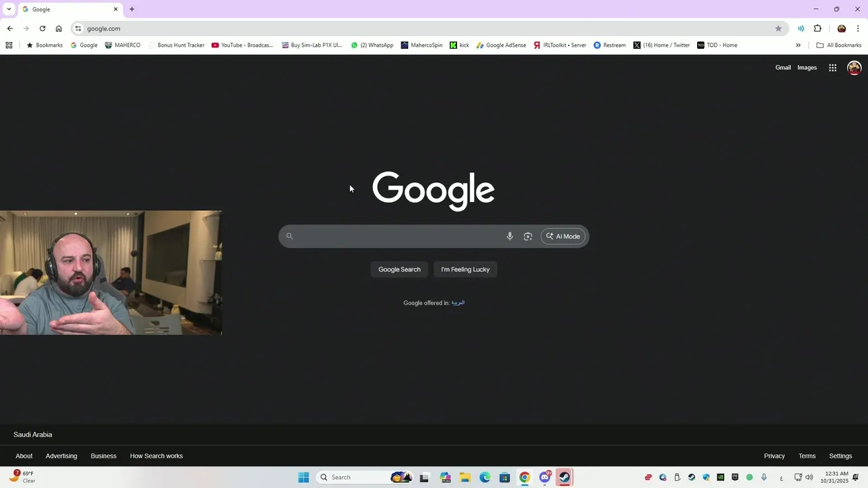Open Images link
Viewport: 868px width, 488px height.
[x=807, y=68]
